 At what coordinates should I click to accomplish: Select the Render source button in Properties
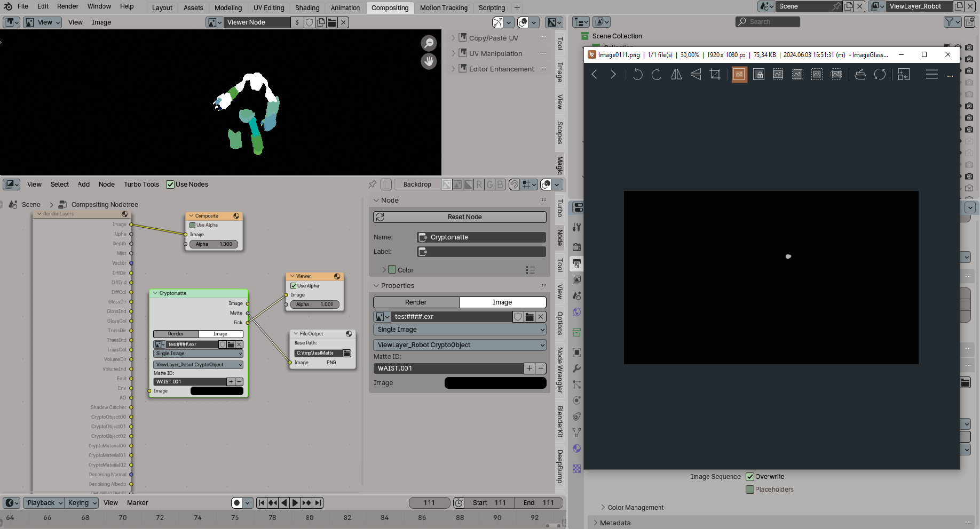click(416, 302)
